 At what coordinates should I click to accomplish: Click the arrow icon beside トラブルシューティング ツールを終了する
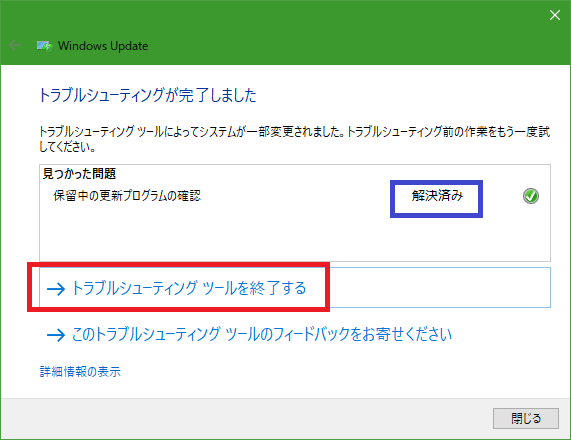pyautogui.click(x=56, y=289)
